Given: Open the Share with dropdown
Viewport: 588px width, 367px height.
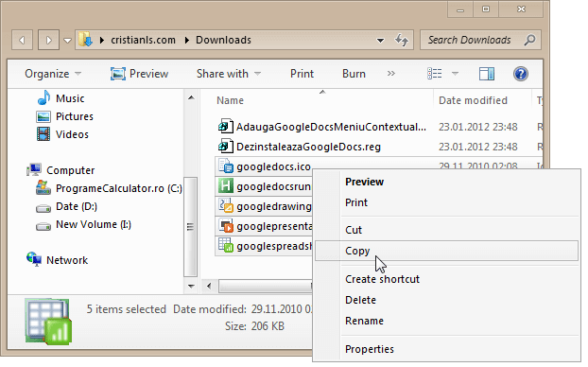Looking at the screenshot, I should 229,74.
